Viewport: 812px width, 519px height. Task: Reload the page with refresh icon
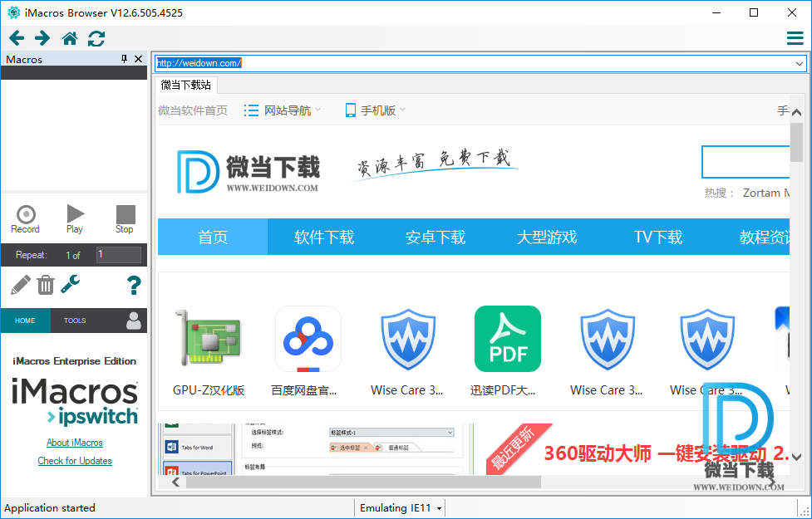click(96, 38)
